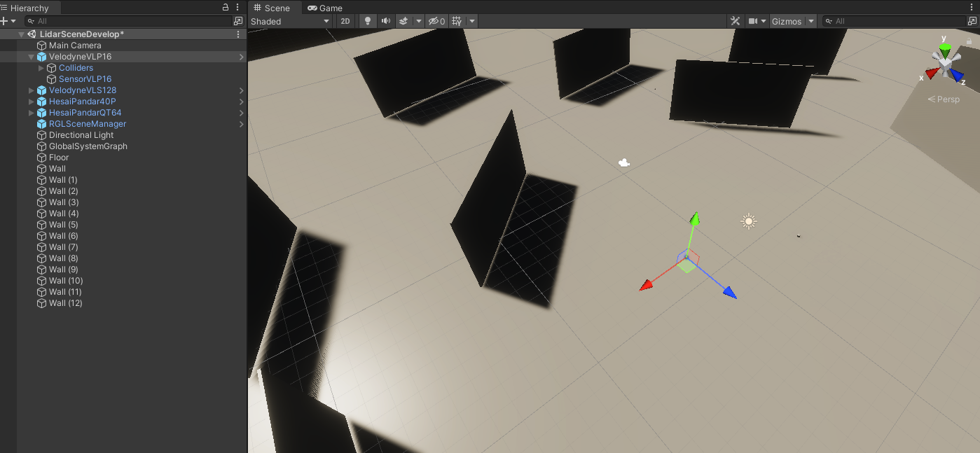Viewport: 980px width, 453px height.
Task: Open the Shaded draw mode dropdown
Action: 290,21
